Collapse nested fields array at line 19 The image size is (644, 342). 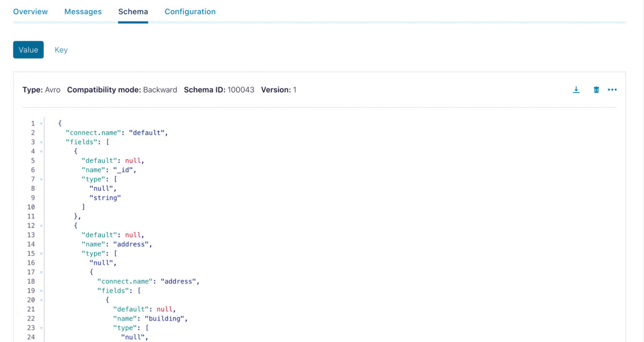[x=41, y=291]
